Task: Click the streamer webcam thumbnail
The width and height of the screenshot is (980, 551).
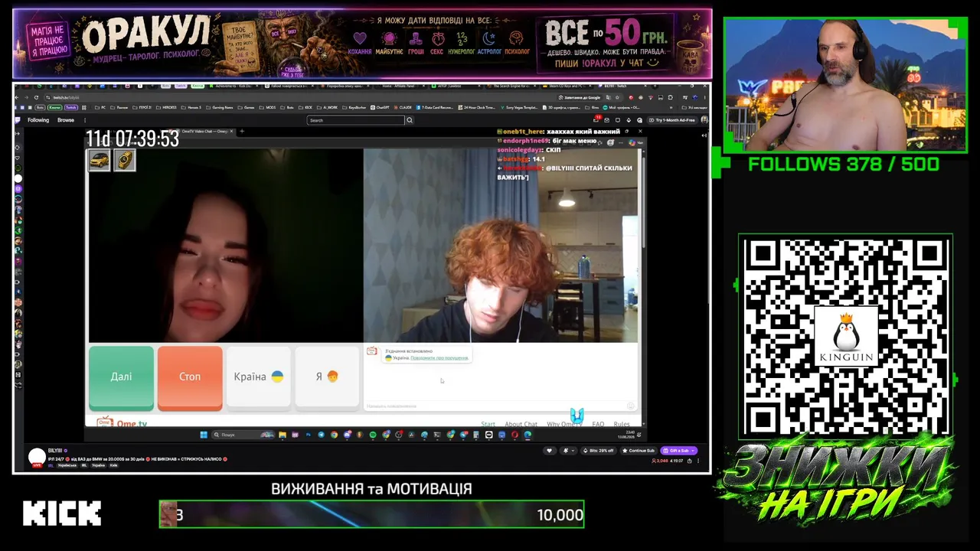Action: [845, 86]
